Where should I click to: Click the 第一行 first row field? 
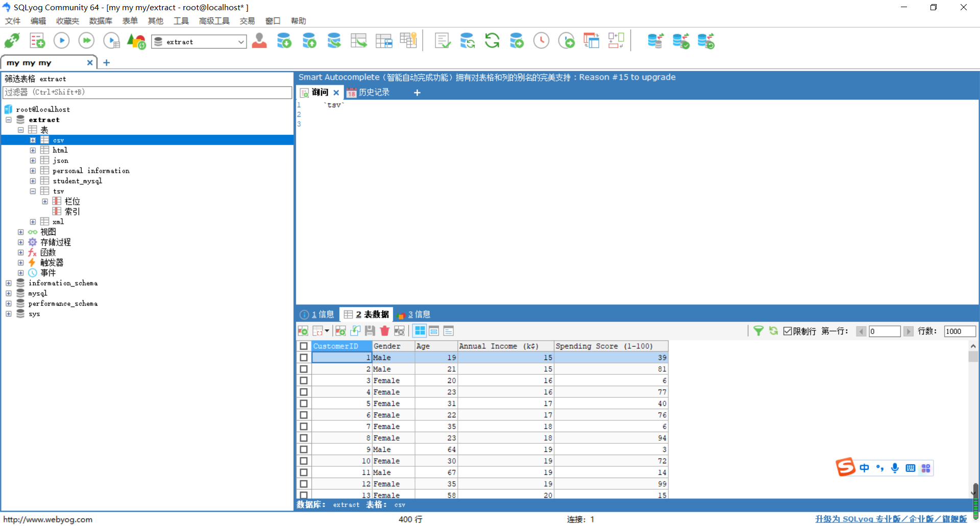click(x=885, y=331)
